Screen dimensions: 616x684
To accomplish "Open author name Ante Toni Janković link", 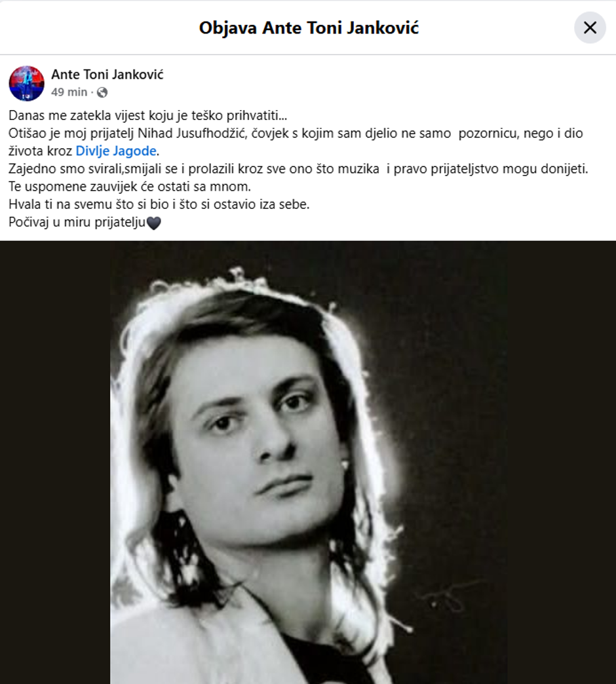I will 107,75.
